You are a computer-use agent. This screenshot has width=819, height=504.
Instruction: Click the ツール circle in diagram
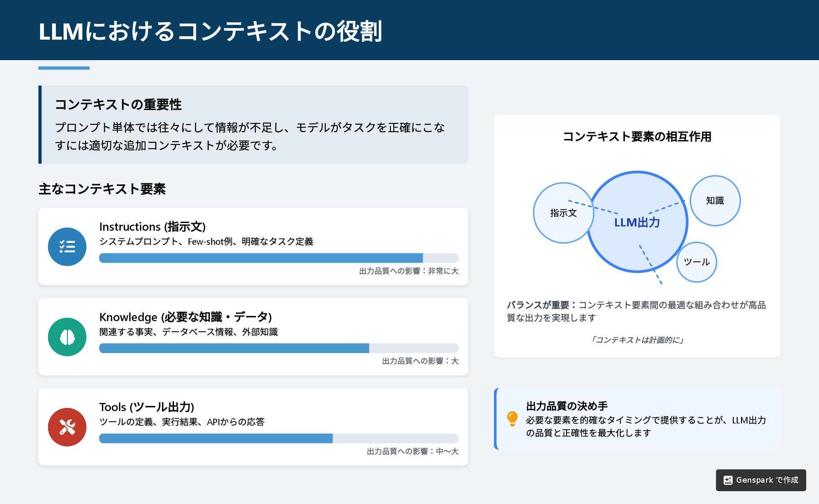pyautogui.click(x=697, y=262)
